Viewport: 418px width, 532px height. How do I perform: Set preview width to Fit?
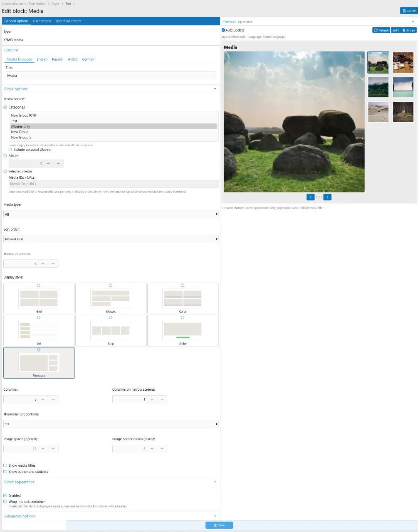pos(396,30)
